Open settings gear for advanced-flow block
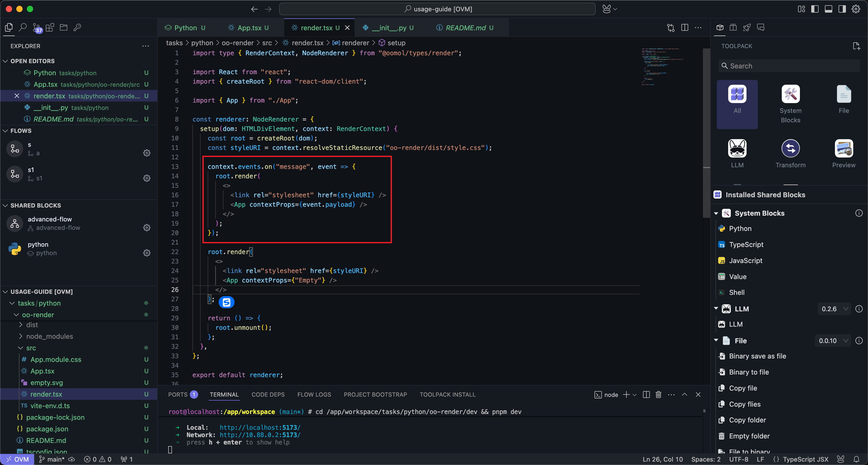The image size is (868, 465). (147, 228)
